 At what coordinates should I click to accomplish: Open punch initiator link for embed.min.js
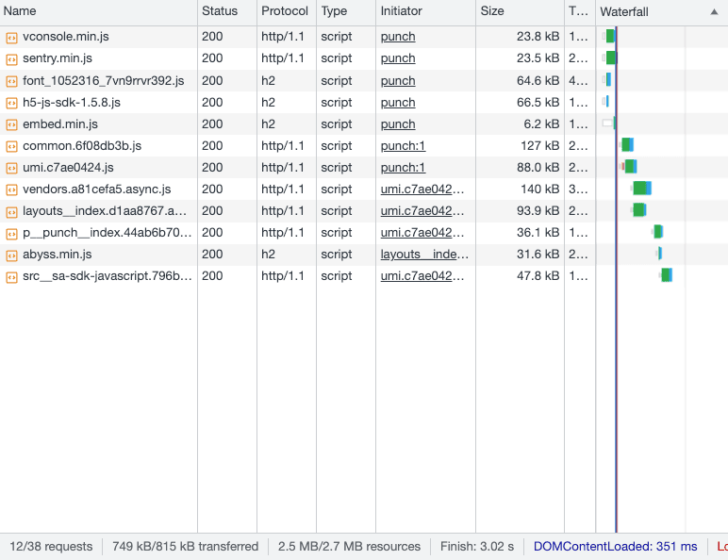(x=398, y=124)
